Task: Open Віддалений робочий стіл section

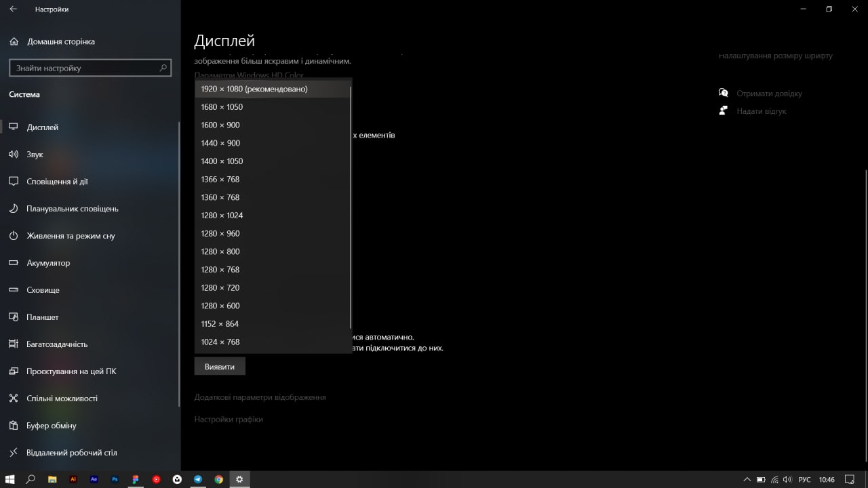Action: point(90,453)
